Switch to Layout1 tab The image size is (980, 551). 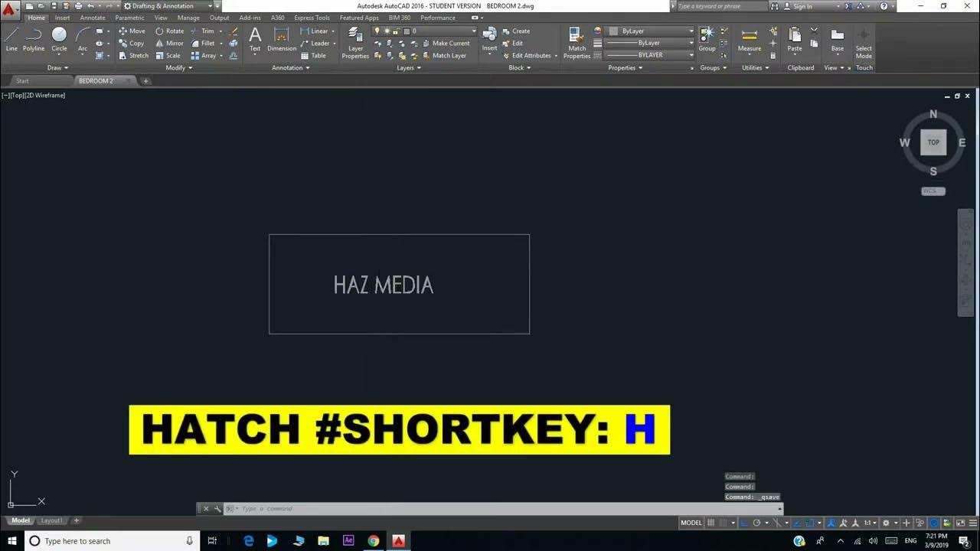point(51,520)
